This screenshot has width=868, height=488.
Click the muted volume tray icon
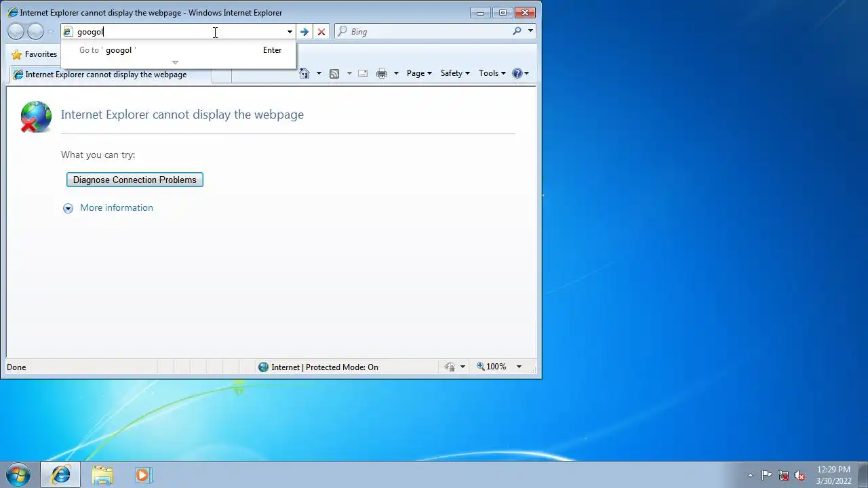point(800,475)
